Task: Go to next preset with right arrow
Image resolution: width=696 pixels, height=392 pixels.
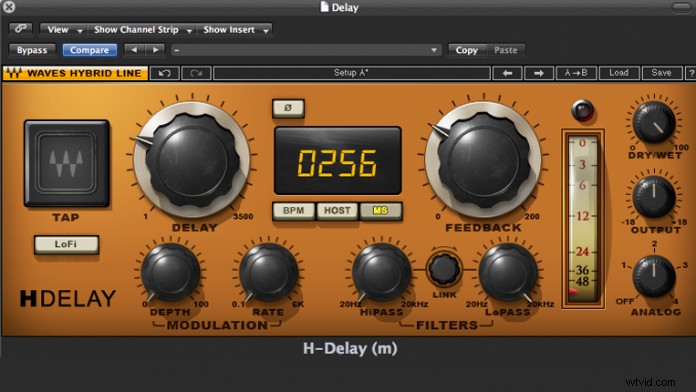Action: click(x=539, y=73)
